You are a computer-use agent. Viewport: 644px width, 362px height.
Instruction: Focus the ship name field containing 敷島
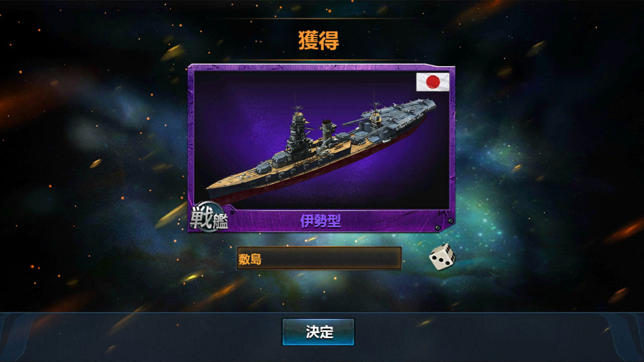tap(319, 258)
